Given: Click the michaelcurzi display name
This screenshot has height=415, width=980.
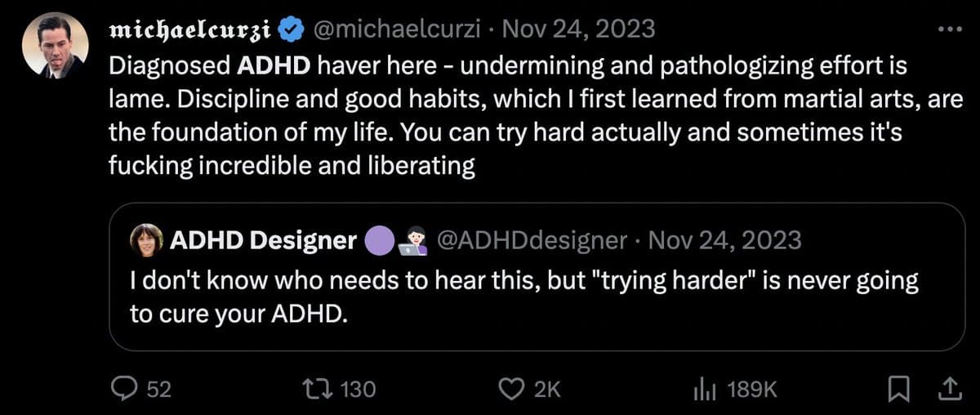Looking at the screenshot, I should click(x=190, y=31).
